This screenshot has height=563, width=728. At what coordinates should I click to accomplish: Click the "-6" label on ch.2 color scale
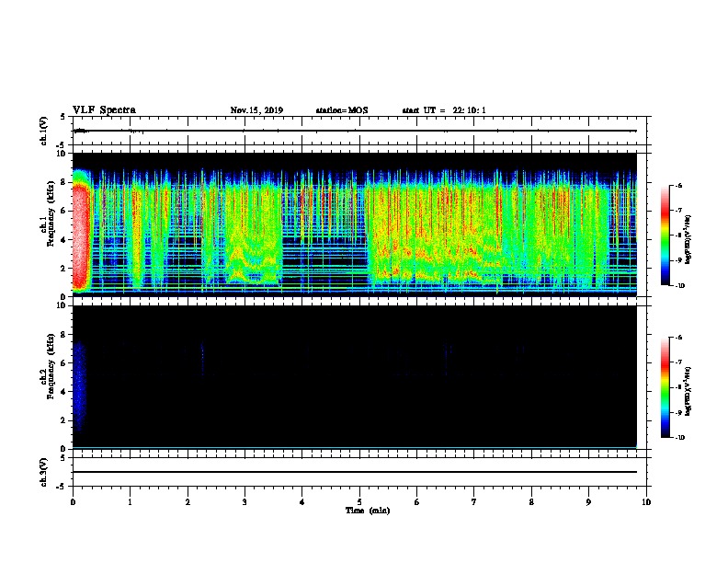(678, 338)
